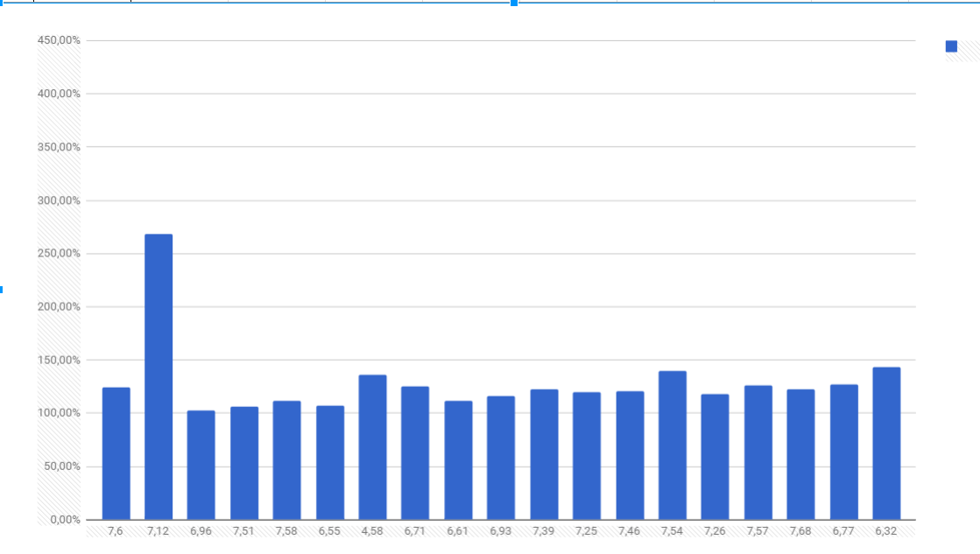Viewport: 980px width, 554px height.
Task: Select the 150,00% axis label
Action: 59,361
